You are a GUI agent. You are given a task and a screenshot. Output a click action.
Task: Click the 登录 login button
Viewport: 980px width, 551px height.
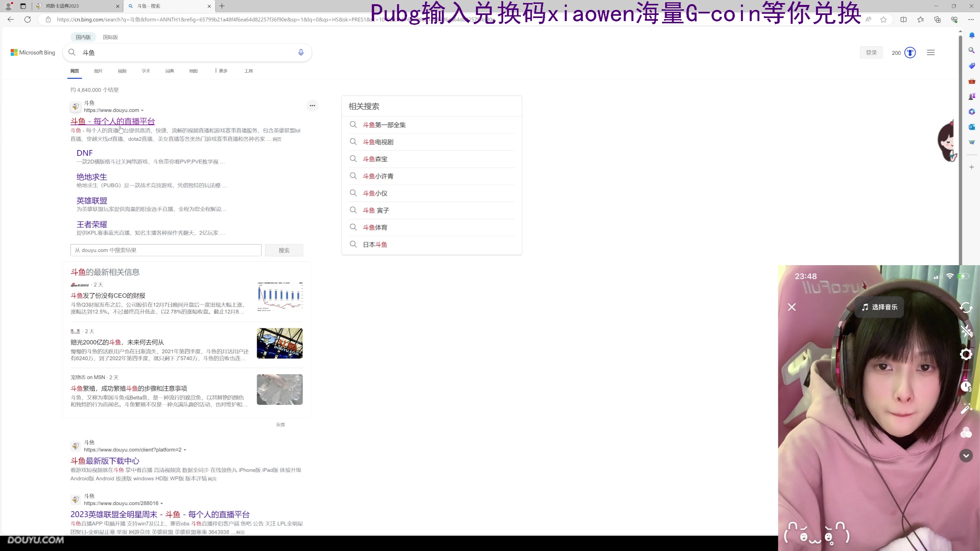point(871,52)
